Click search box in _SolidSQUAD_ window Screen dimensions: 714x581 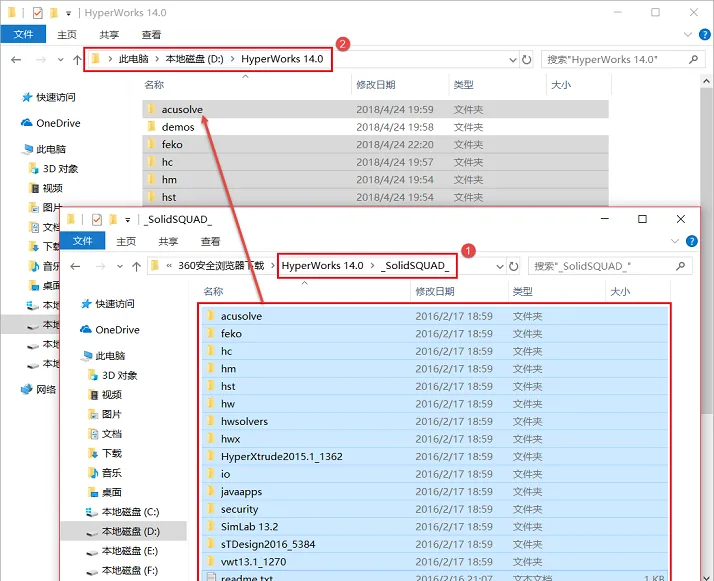pos(610,266)
